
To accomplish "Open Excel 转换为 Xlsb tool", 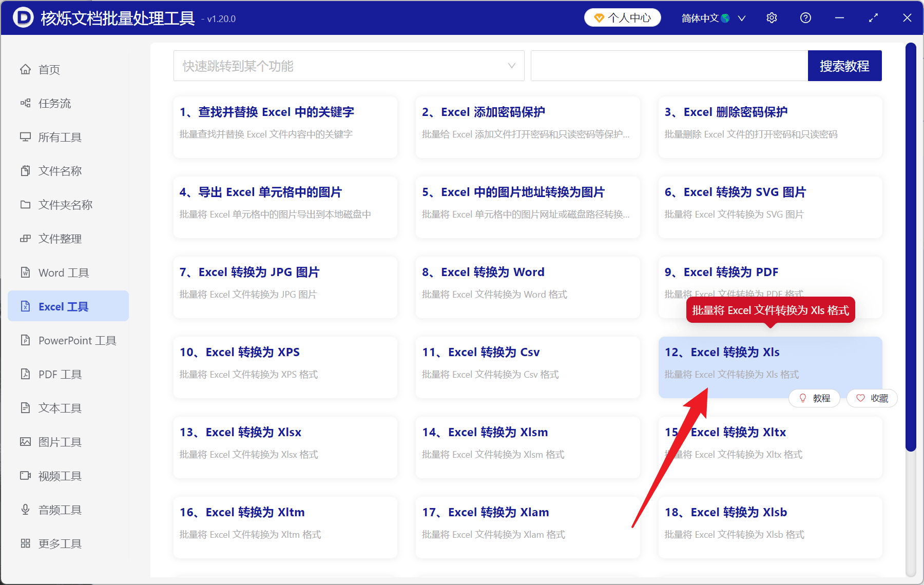I will pos(770,528).
